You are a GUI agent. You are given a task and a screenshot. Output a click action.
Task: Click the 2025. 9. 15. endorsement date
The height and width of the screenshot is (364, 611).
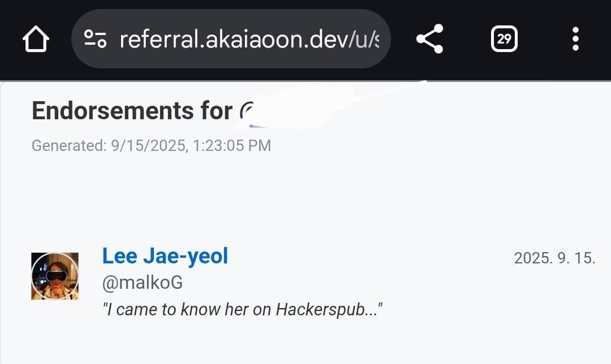[x=554, y=258]
